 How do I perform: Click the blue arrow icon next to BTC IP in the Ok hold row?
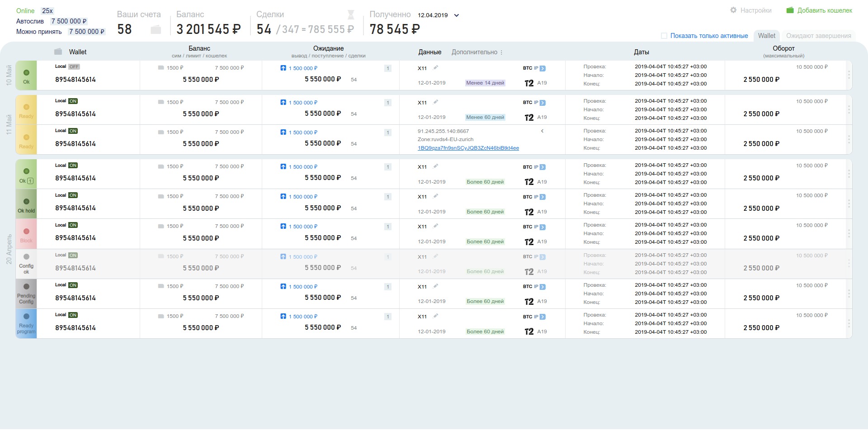tap(542, 197)
